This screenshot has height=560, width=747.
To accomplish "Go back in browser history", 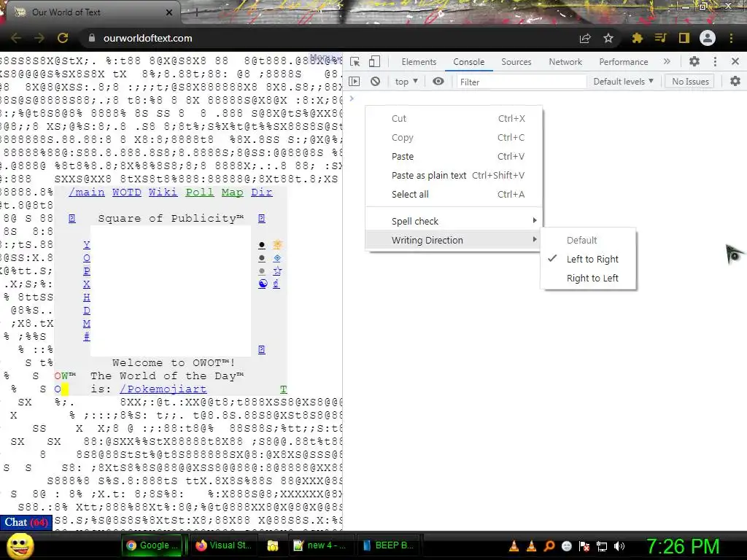I will click(x=16, y=38).
